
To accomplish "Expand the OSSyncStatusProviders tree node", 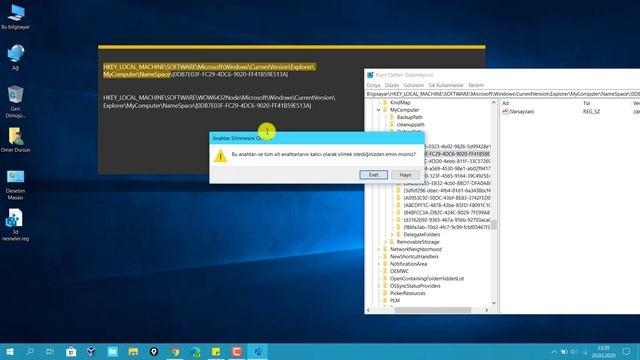I will [x=378, y=286].
